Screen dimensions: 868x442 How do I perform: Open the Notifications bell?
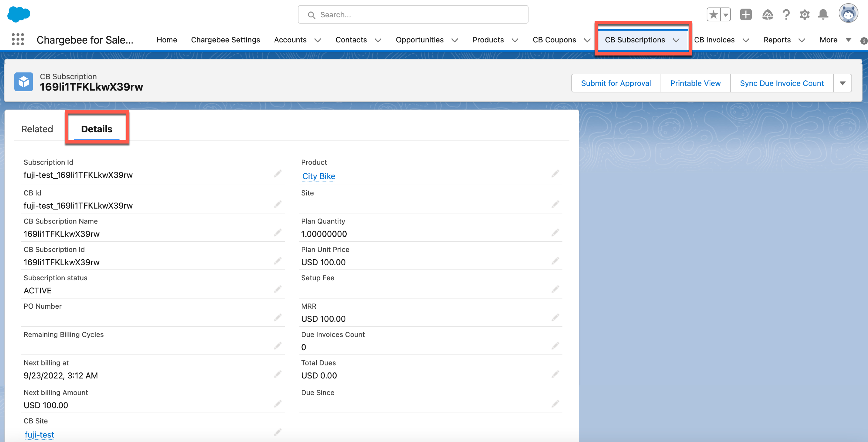pos(823,14)
